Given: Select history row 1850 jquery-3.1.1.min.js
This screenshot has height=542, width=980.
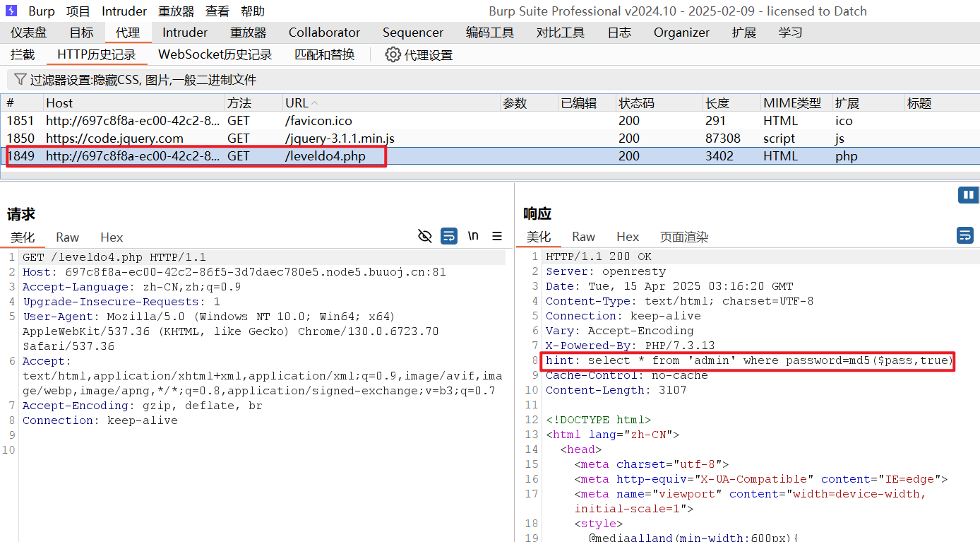Looking at the screenshot, I should point(490,139).
